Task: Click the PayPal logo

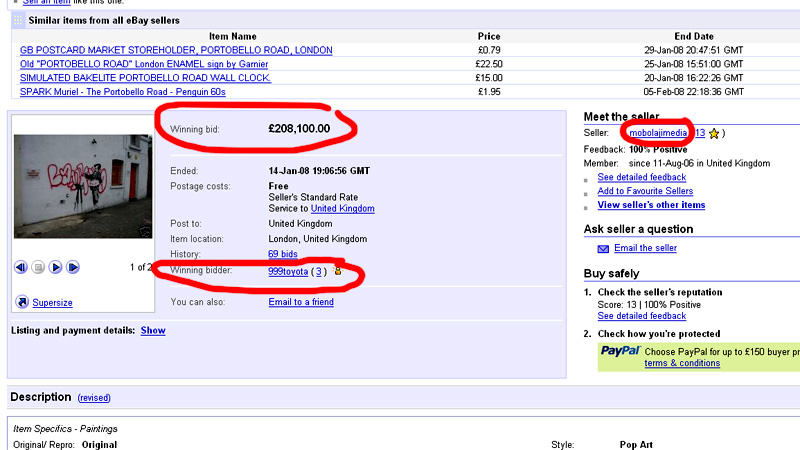Action: pyautogui.click(x=620, y=351)
